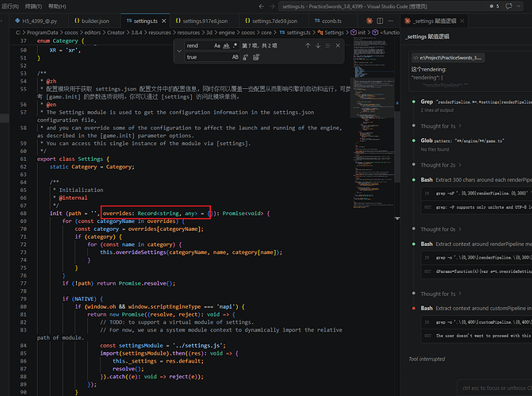
Task: Expand the 'Thought for 2s' entry
Action: [441, 165]
